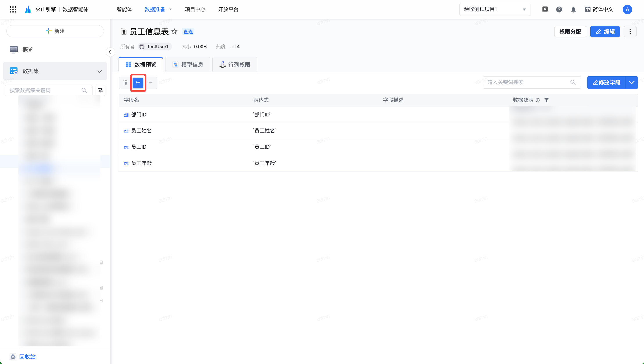Click the dataset filter icon beside search
644x364 pixels.
tap(100, 90)
